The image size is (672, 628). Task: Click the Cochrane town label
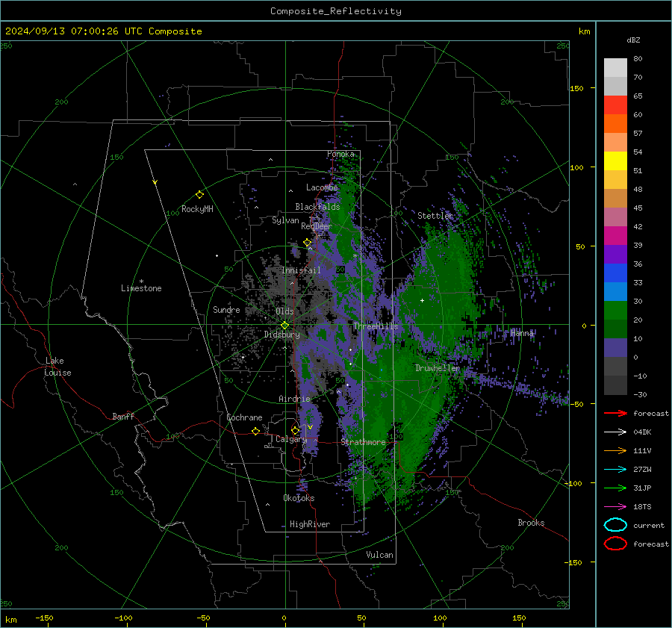(244, 417)
